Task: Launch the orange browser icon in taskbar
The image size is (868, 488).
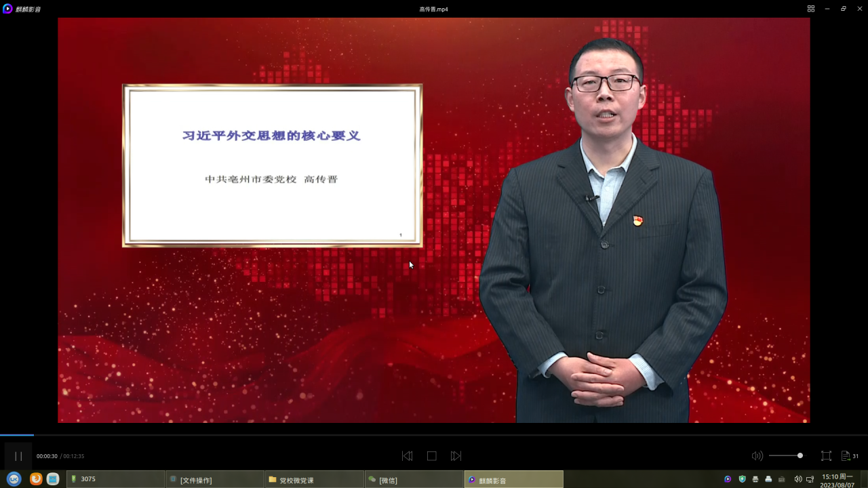Action: click(36, 479)
